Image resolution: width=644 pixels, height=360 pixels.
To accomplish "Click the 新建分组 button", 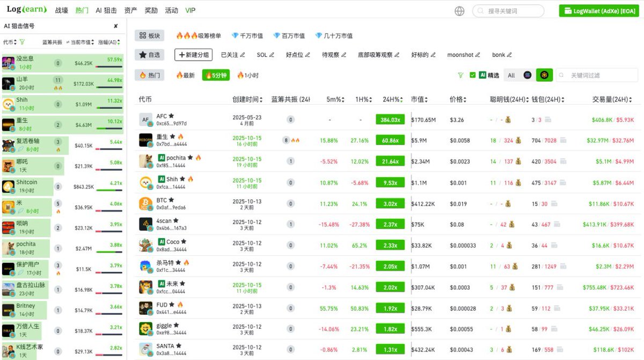I will [x=193, y=55].
